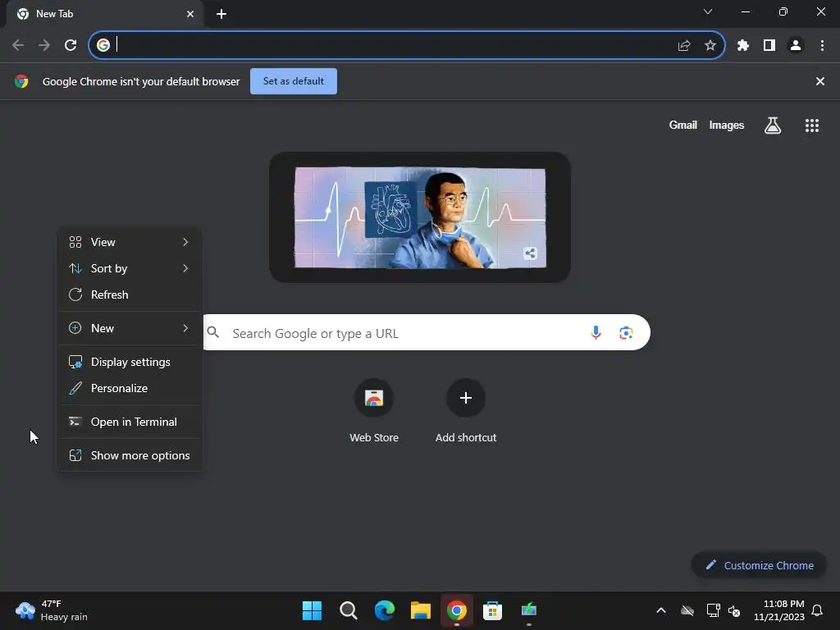Click the Chrome taskbar icon
Viewport: 840px width, 630px height.
[456, 610]
